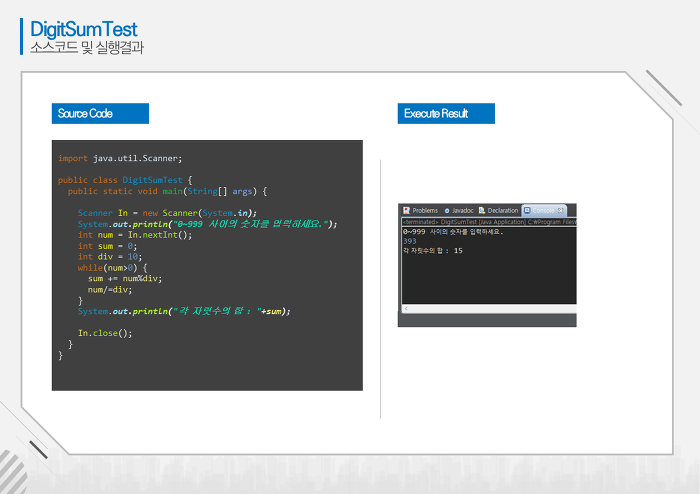The height and width of the screenshot is (494, 700).
Task: Click the console horizontal scrollbar left arrow
Action: click(x=406, y=308)
